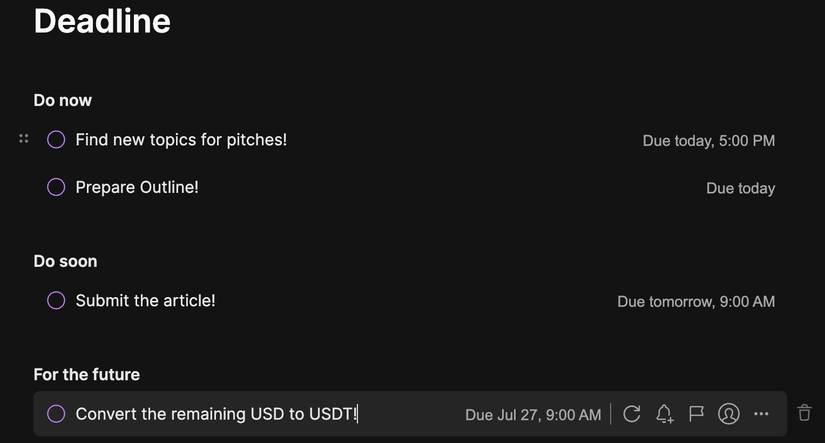This screenshot has width=825, height=443.
Task: Open the 'Due today, 5:00 PM' date picker
Action: pyautogui.click(x=708, y=141)
